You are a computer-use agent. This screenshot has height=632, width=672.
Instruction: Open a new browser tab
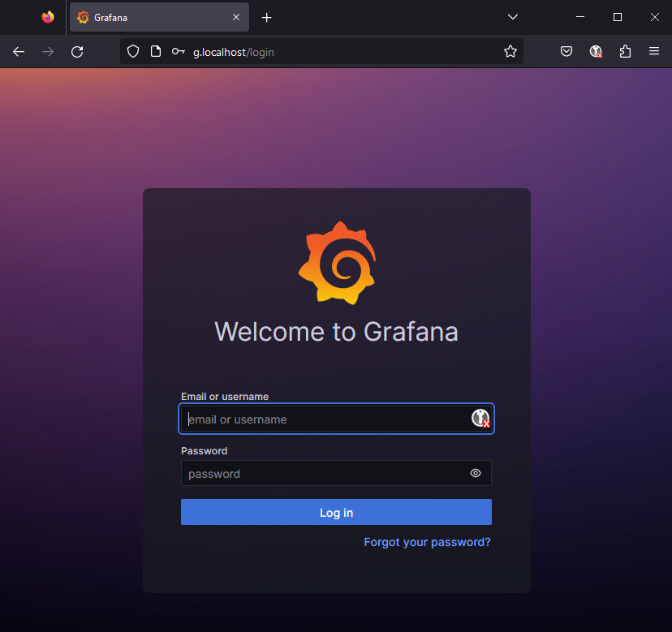point(266,18)
